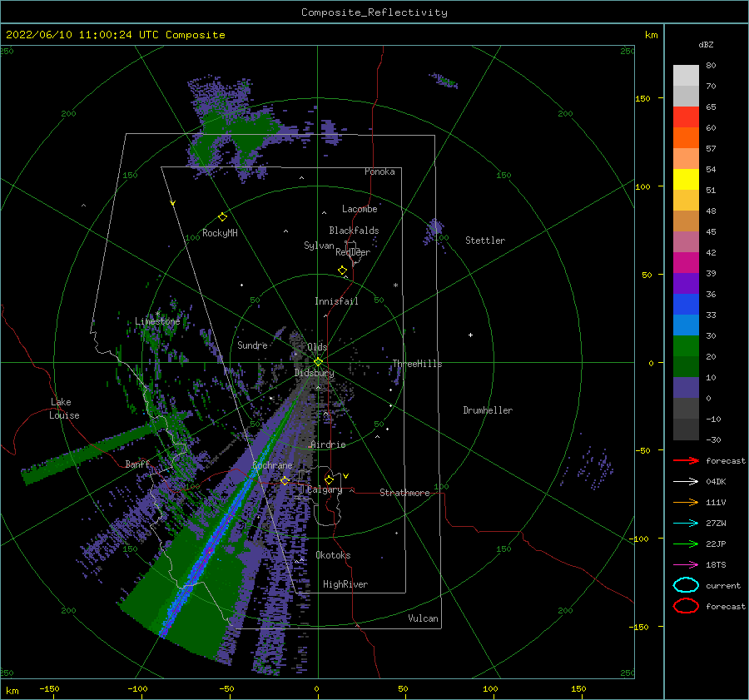This screenshot has height=700, width=749.
Task: Click the Didsbury city label
Action: [314, 373]
